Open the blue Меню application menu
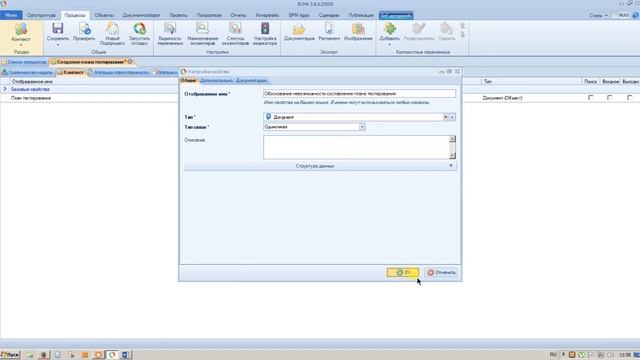Screen dimensions: 640x360 coord(11,15)
